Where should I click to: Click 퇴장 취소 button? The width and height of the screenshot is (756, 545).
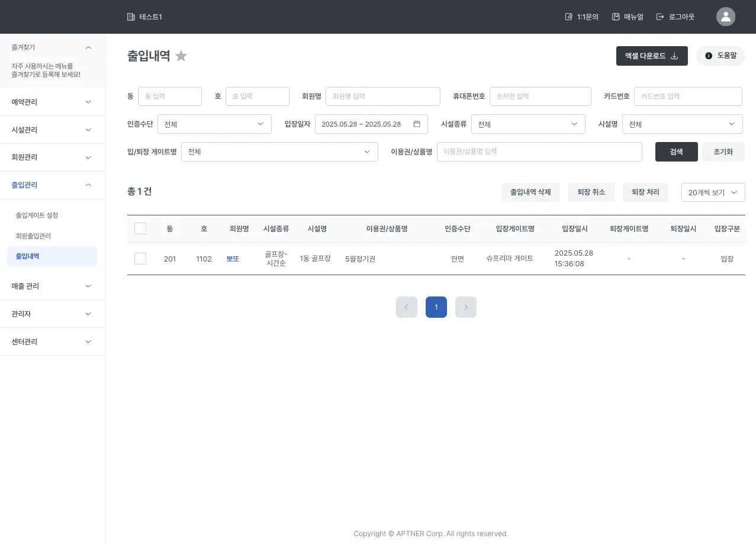point(591,192)
